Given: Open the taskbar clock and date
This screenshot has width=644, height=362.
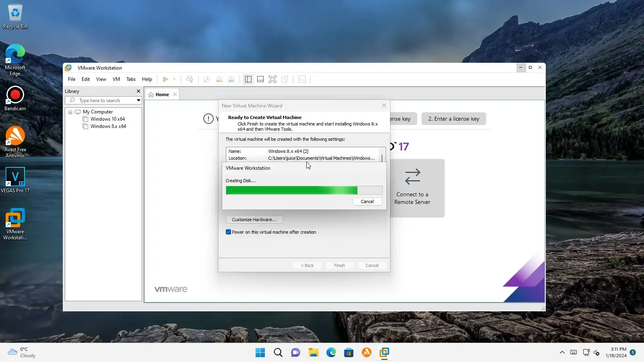Looking at the screenshot, I should pyautogui.click(x=616, y=352).
